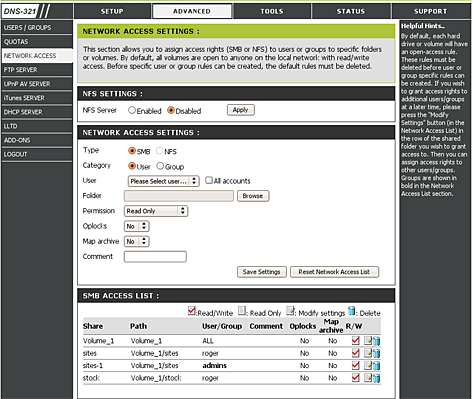Image resolution: width=472 pixels, height=399 pixels.
Task: Modify settings of the sites-1 share
Action: (x=368, y=365)
